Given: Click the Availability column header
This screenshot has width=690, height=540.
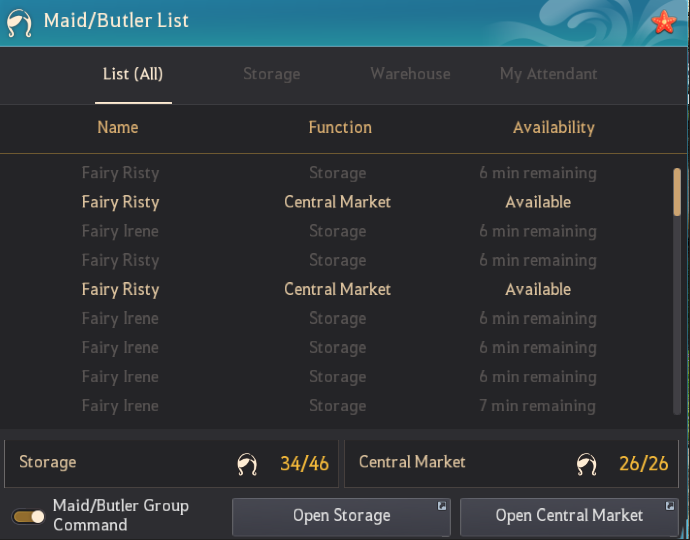Looking at the screenshot, I should [x=554, y=128].
